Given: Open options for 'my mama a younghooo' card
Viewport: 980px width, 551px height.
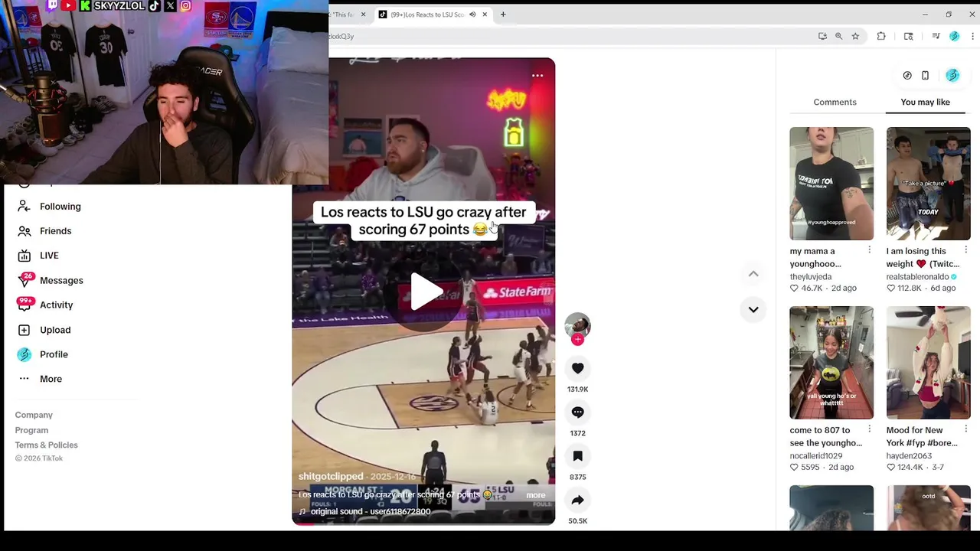Looking at the screenshot, I should (x=869, y=249).
